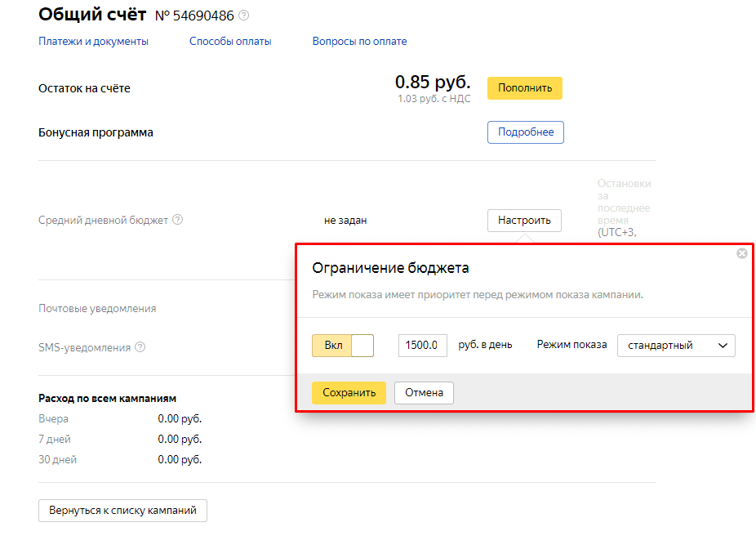Click dropdown arrow of Режим показа selector

tap(723, 346)
